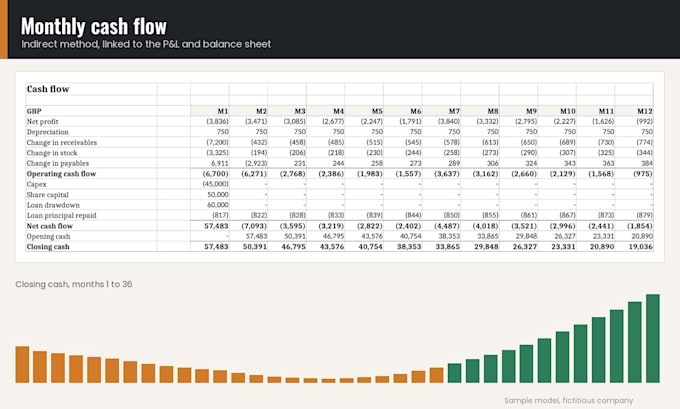Click the first orange bar in the closing cash chart

click(x=23, y=364)
